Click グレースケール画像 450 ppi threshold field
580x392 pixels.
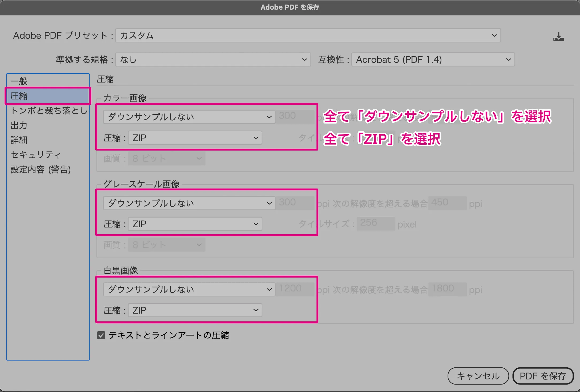(448, 203)
